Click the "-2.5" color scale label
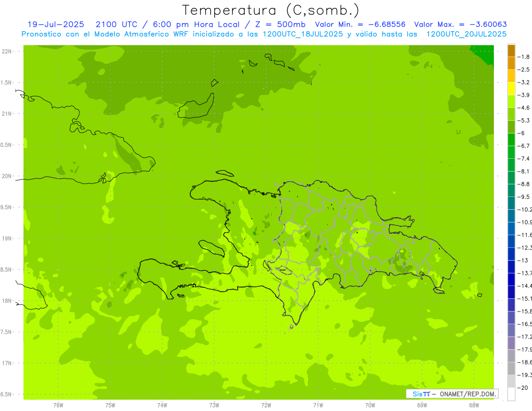532x411 pixels. coord(524,70)
